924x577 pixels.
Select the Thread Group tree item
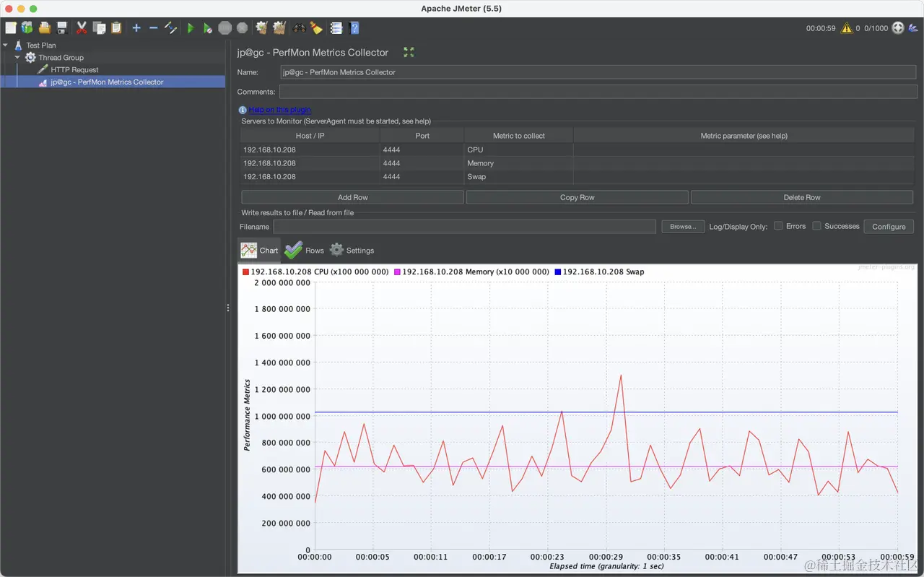coord(61,57)
